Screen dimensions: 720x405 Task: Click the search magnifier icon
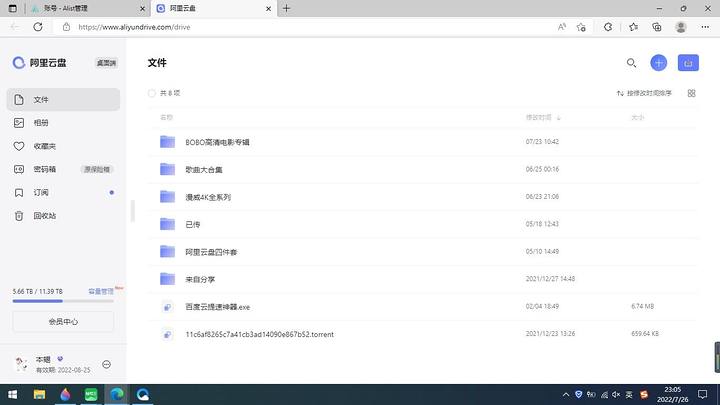pyautogui.click(x=631, y=63)
